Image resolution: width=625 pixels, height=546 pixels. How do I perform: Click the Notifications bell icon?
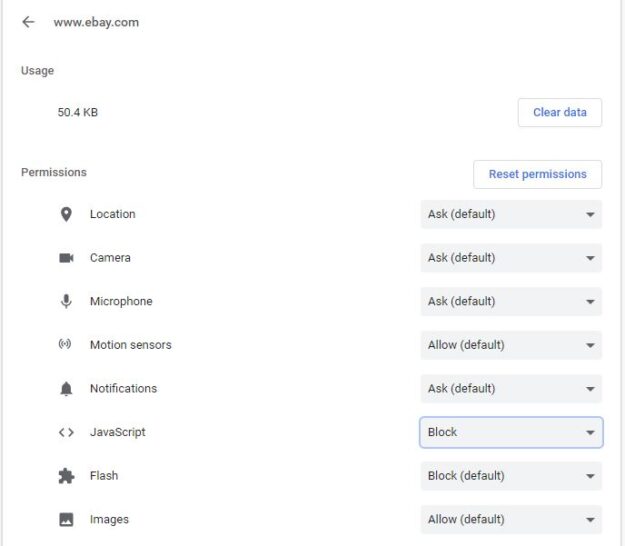point(66,389)
